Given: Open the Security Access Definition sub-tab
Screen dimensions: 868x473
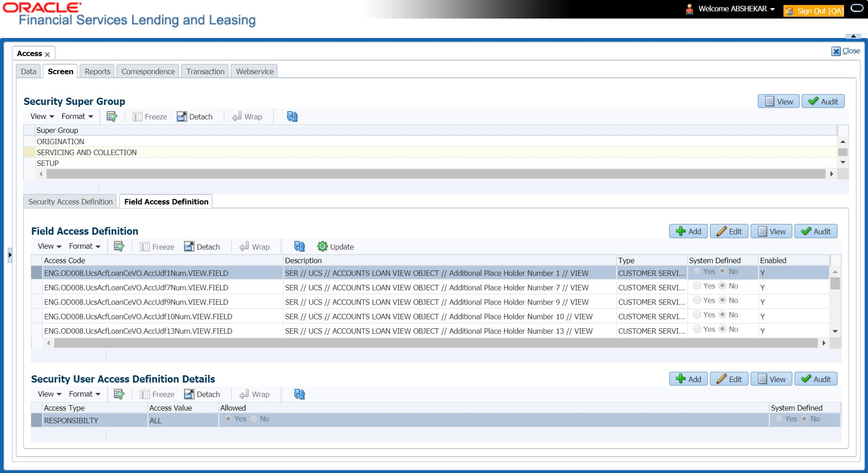Looking at the screenshot, I should (71, 202).
